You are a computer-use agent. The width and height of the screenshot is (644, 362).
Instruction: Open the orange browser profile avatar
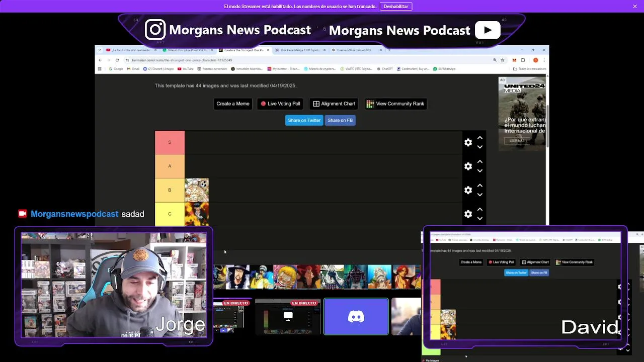click(535, 60)
